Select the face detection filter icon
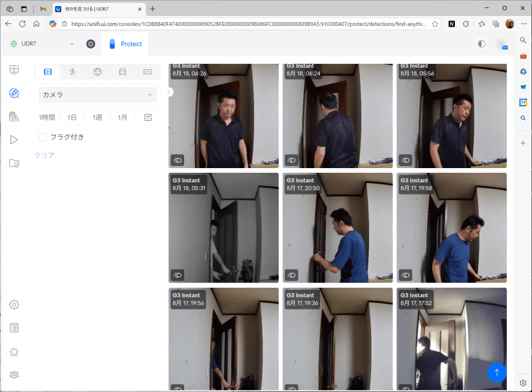Image resolution: width=532 pixels, height=392 pixels. click(98, 71)
